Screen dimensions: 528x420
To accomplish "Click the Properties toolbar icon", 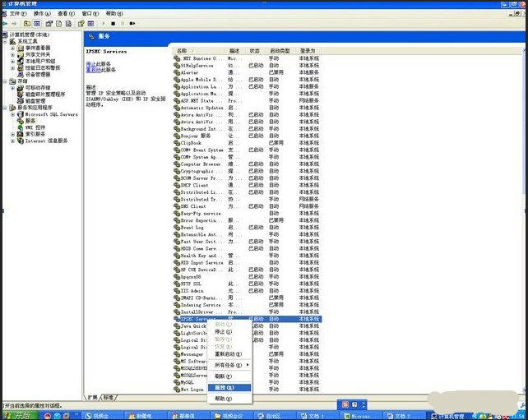I will point(49,24).
